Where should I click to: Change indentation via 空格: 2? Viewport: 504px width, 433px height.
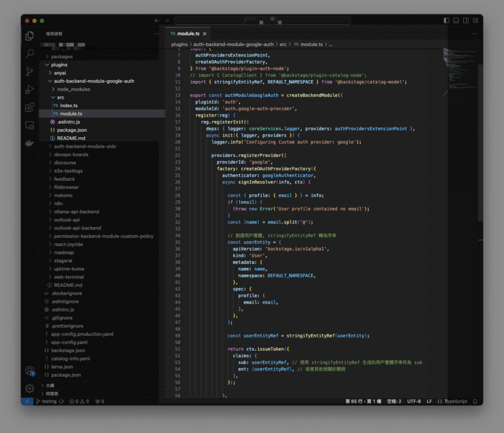[x=394, y=401]
